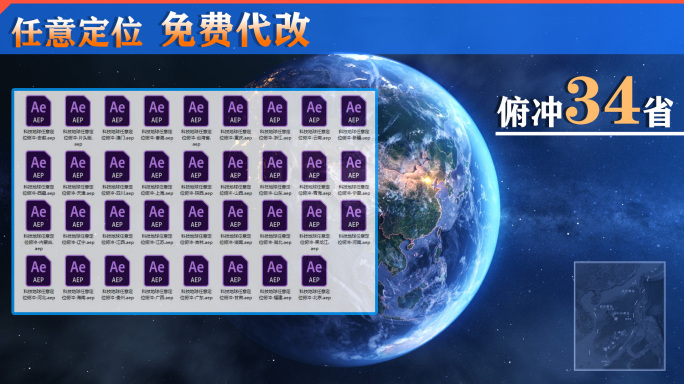Open the 北京.aep project file
This screenshot has width=684, height=384.
(x=314, y=271)
